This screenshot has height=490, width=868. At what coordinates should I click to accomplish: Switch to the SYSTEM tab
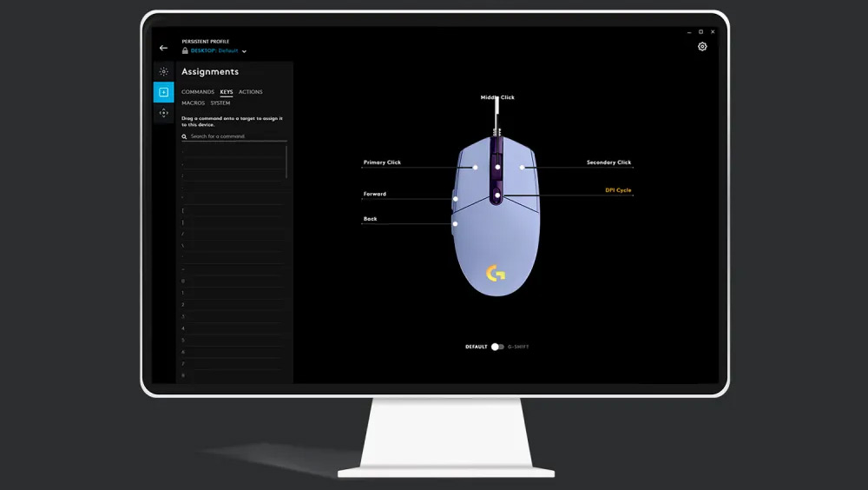(x=220, y=103)
